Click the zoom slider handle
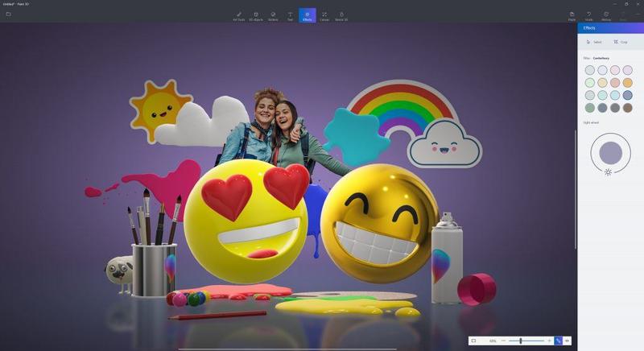The height and width of the screenshot is (351, 644). (520, 341)
